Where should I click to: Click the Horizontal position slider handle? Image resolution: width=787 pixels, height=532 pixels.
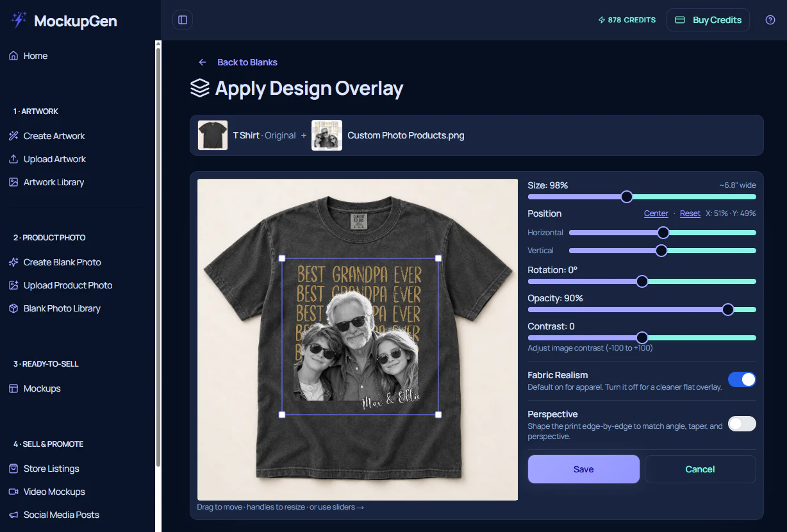[x=663, y=233]
